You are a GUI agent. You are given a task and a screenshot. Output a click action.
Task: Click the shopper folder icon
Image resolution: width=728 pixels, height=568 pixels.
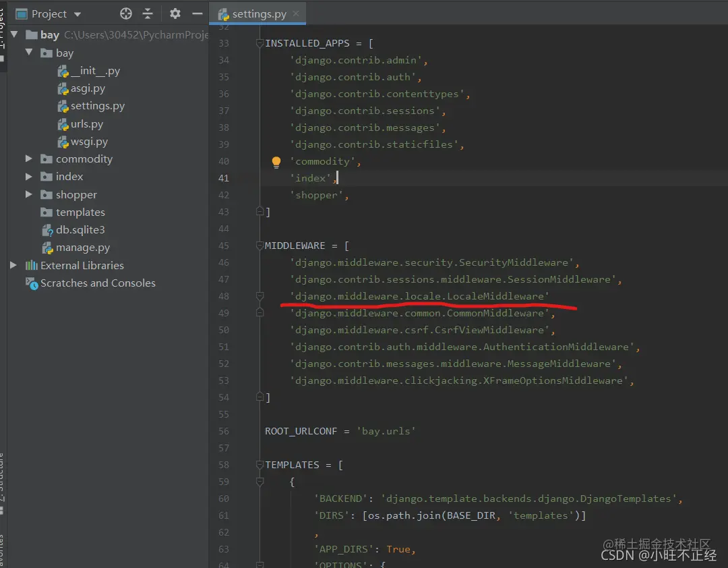coord(47,195)
